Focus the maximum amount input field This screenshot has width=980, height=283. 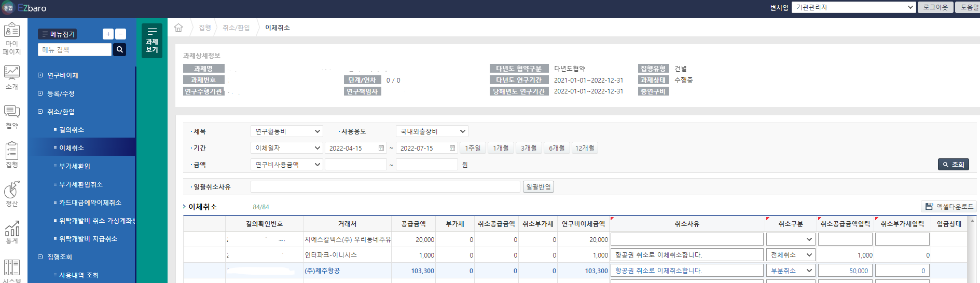[427, 165]
